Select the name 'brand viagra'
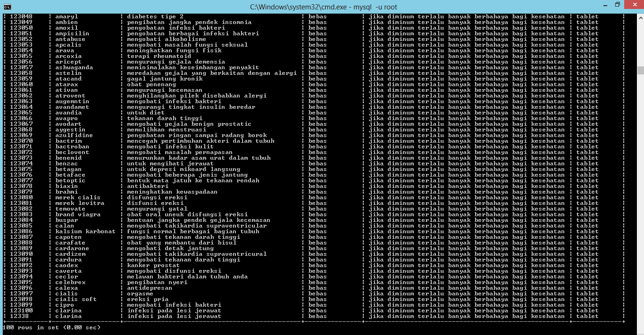This screenshot has width=644, height=335. (78, 214)
